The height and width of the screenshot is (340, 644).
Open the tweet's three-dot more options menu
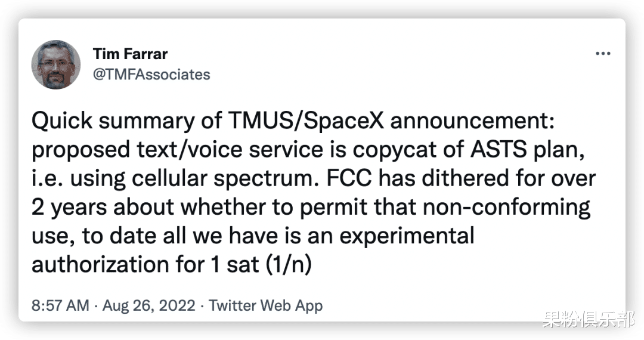pos(603,54)
